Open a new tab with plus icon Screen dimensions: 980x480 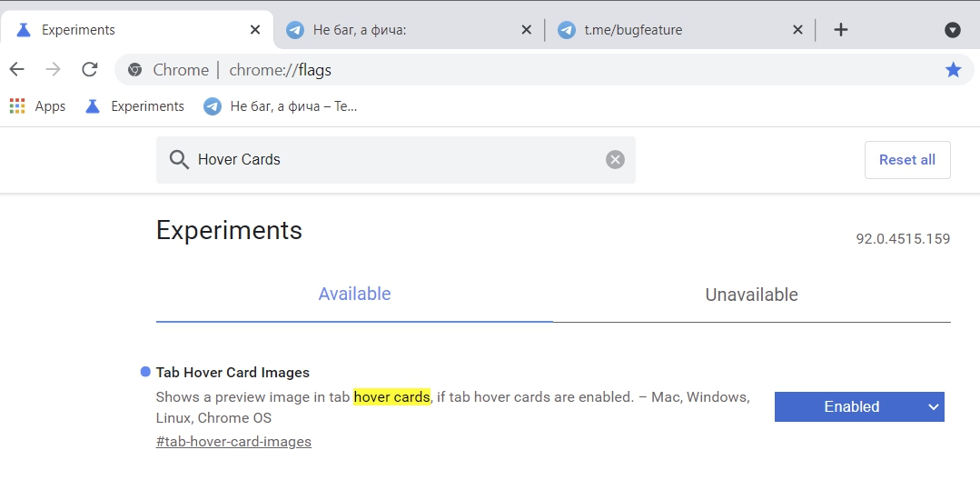[841, 30]
